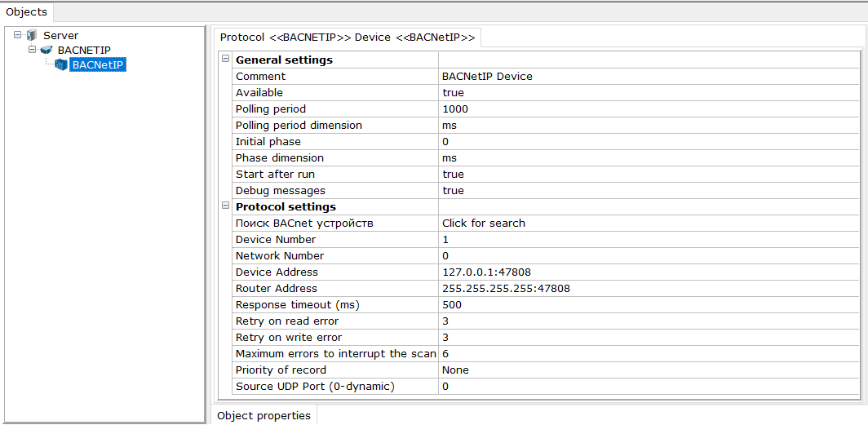
Task: Open Priority of record value None
Action: [649, 370]
